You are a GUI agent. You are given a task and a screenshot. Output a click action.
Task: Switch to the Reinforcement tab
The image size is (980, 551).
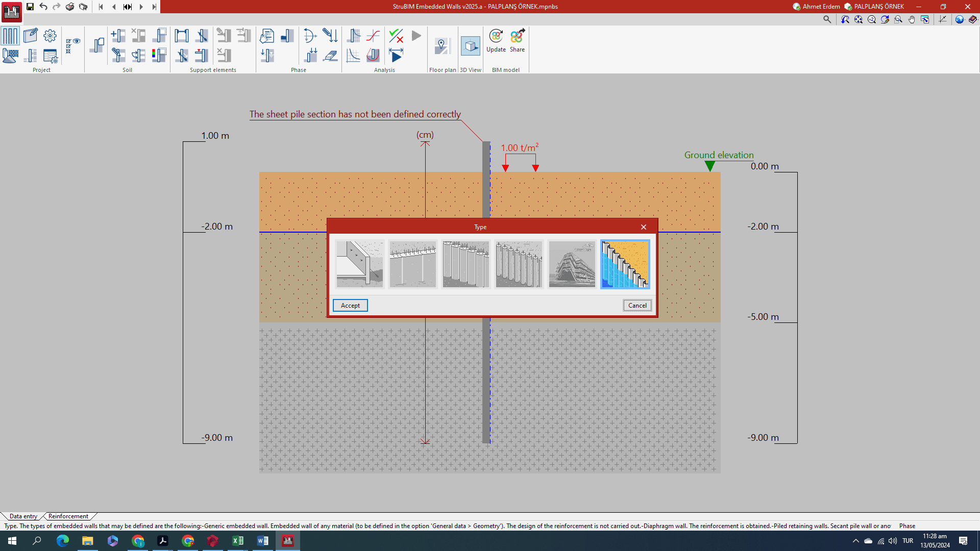pyautogui.click(x=68, y=516)
